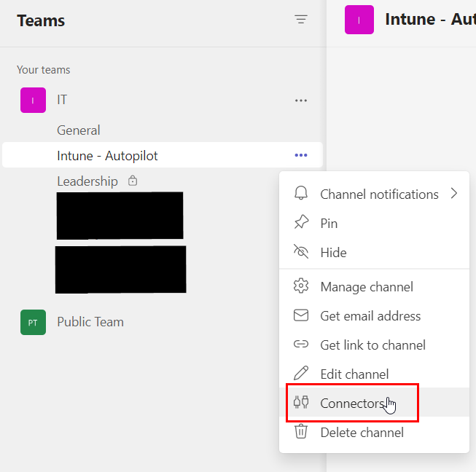Open Connectors for this channel
The image size is (476, 472).
(351, 404)
